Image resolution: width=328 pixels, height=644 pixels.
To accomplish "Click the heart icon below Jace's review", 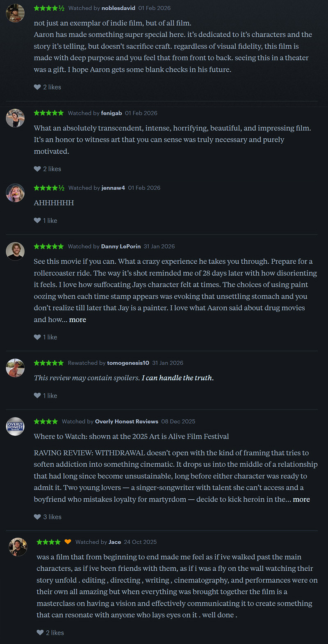I will 40,633.
